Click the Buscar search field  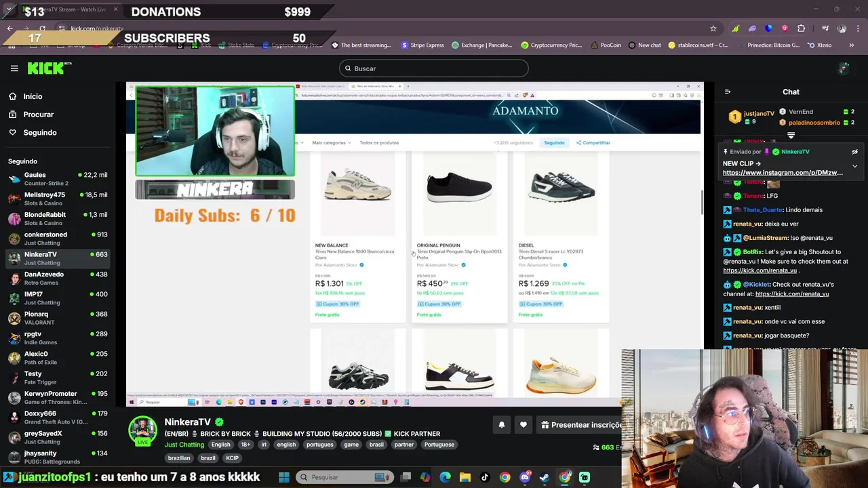coord(434,68)
